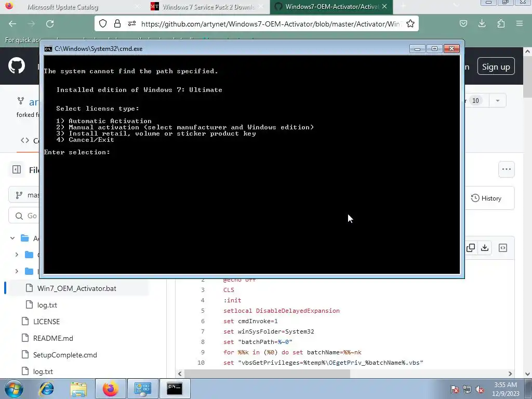Click the Firefox address bar URL
This screenshot has height=399, width=532.
[270, 24]
